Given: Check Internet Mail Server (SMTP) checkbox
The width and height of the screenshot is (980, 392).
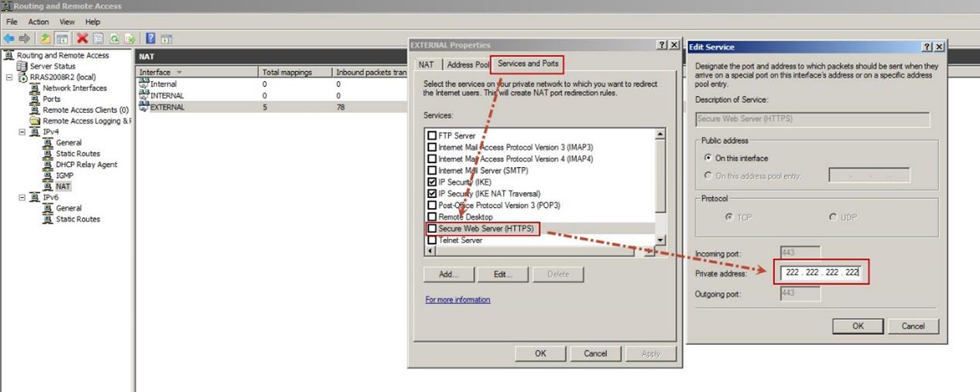Looking at the screenshot, I should [x=432, y=170].
